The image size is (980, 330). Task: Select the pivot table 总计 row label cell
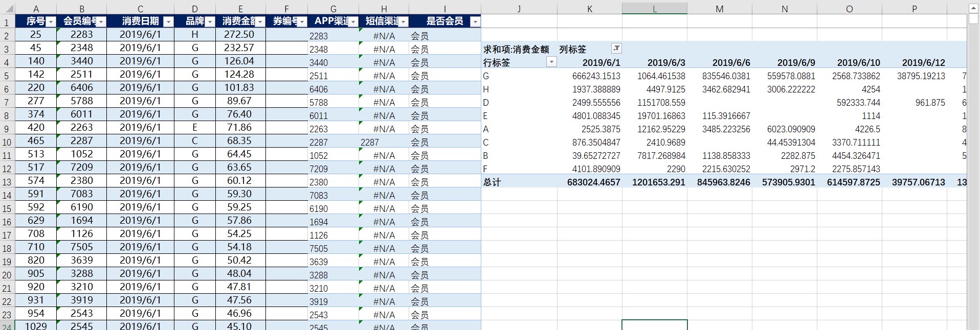pyautogui.click(x=519, y=182)
